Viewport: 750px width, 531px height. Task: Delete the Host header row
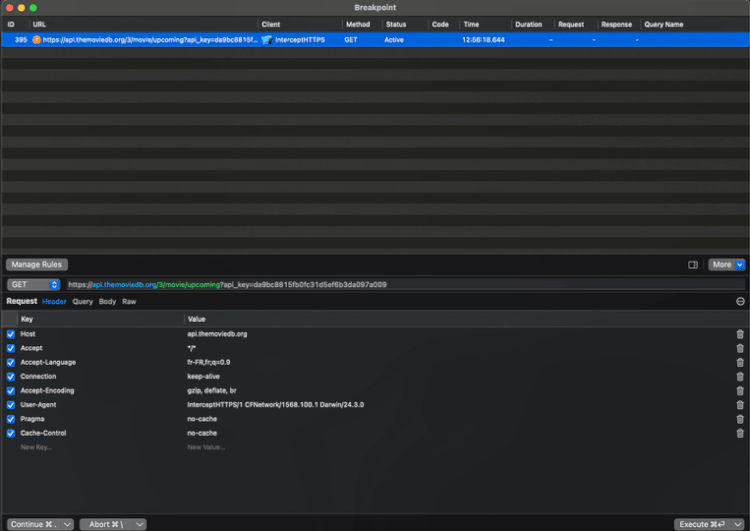coord(739,334)
